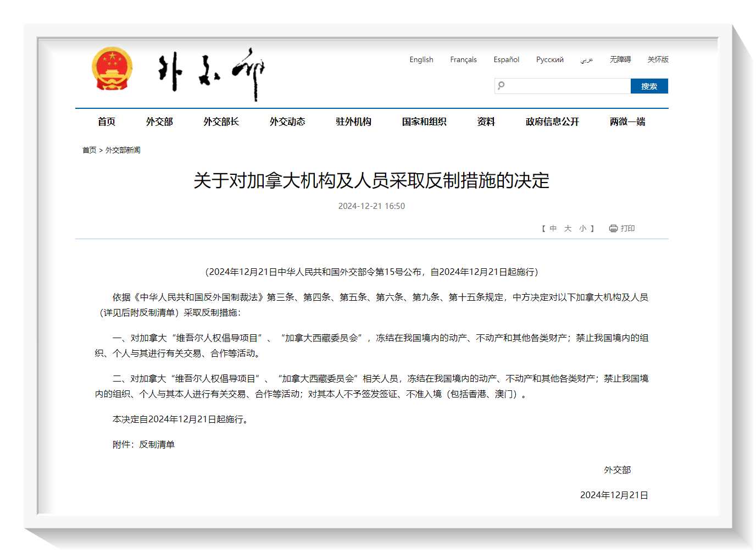Open the 首页 navigation menu item
The height and width of the screenshot is (552, 756).
[x=107, y=122]
